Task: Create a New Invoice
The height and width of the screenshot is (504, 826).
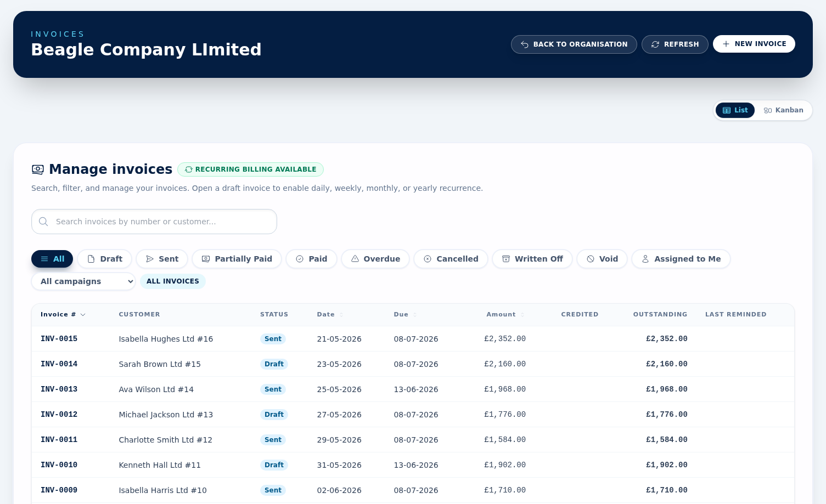Action: click(x=754, y=44)
